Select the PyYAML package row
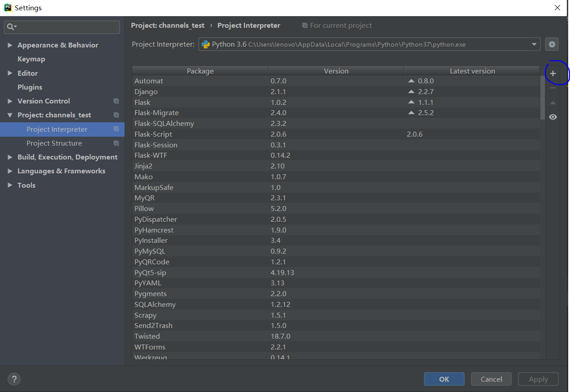 click(x=336, y=283)
